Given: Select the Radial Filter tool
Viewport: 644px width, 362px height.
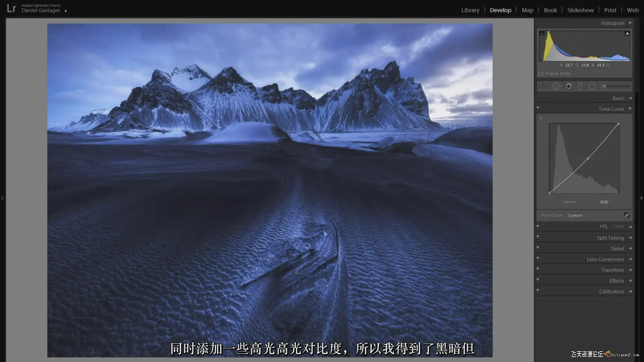Looking at the screenshot, I should pos(592,86).
